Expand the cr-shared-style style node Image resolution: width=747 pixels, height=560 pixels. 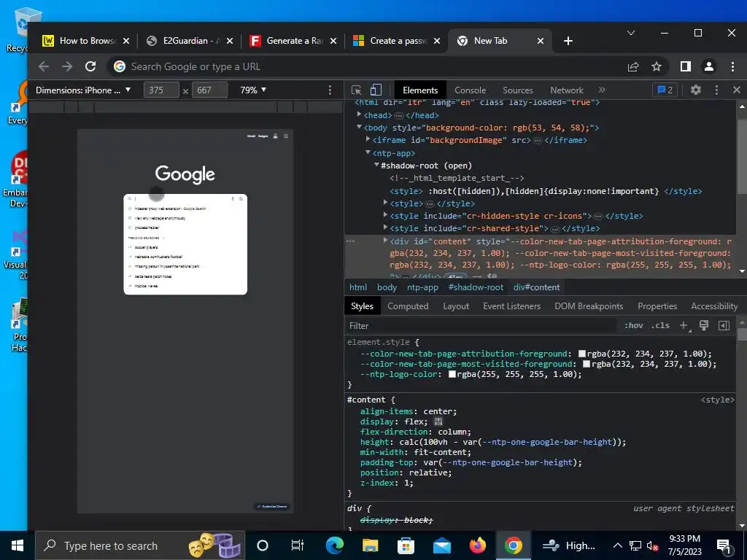pyautogui.click(x=385, y=227)
